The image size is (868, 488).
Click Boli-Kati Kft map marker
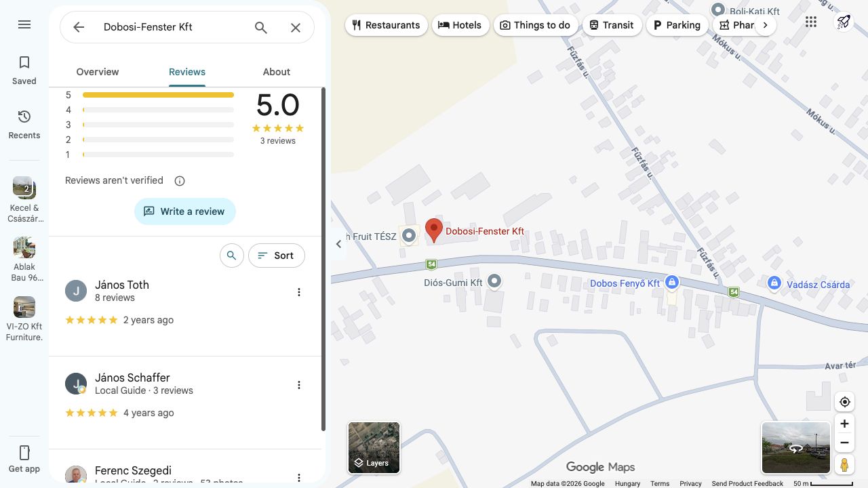(718, 10)
